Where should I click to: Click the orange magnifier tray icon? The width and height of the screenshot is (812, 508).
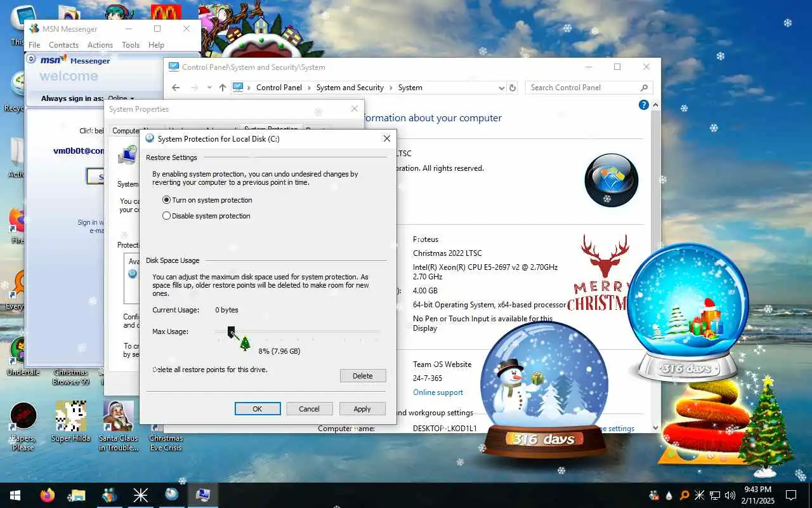click(684, 495)
